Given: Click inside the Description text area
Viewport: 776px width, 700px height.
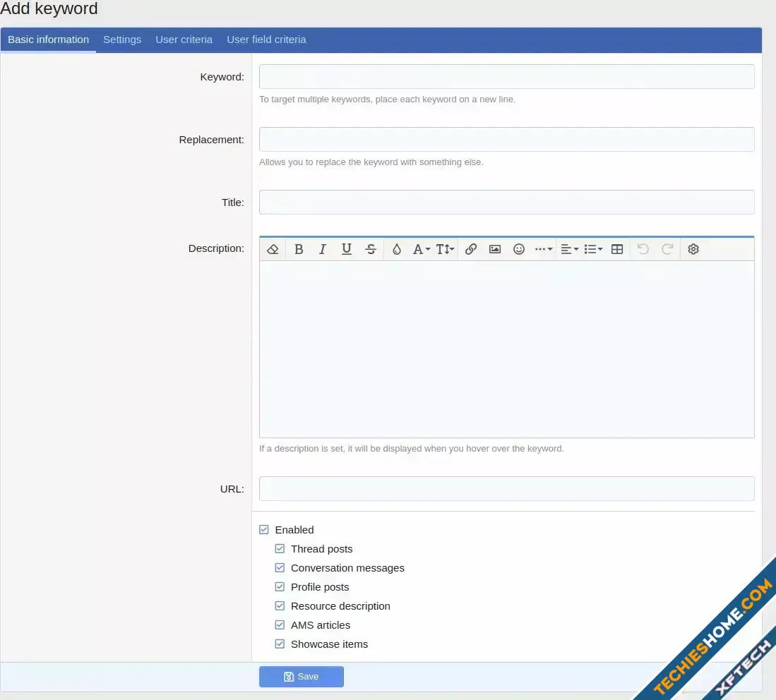Looking at the screenshot, I should pos(507,349).
